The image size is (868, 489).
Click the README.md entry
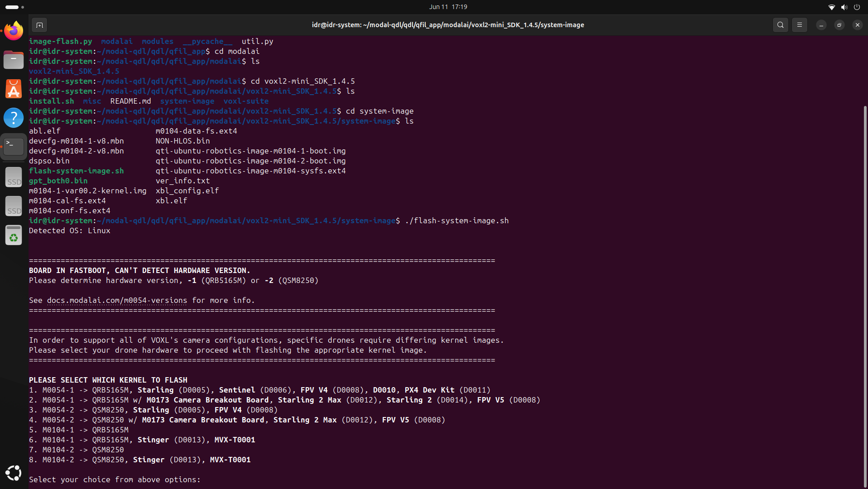tap(130, 101)
